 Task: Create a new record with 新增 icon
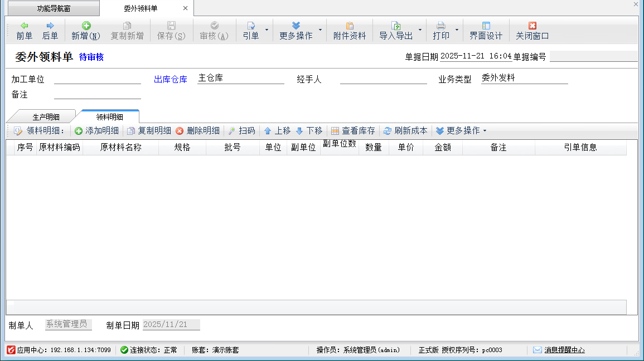(86, 26)
